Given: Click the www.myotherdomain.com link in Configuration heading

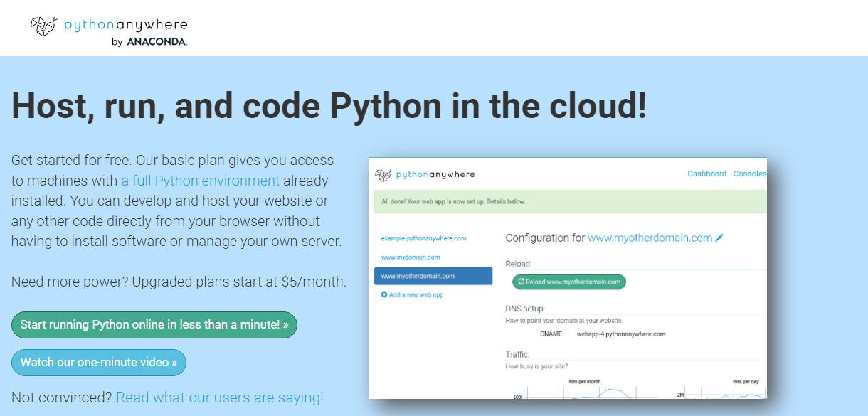Looking at the screenshot, I should (x=650, y=238).
